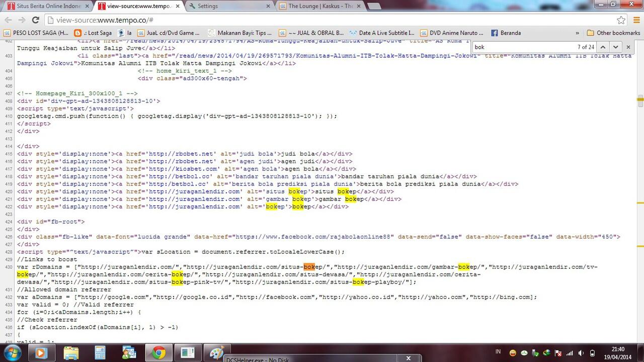Open the media player taskbar icon
644x362 pixels.
click(x=41, y=353)
